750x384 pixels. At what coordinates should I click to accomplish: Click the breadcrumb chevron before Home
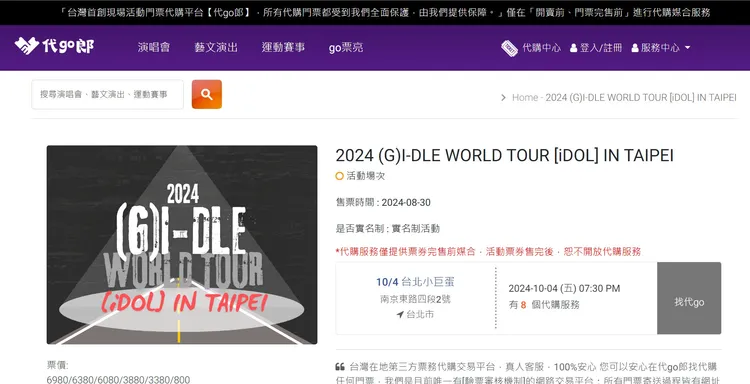(x=503, y=98)
